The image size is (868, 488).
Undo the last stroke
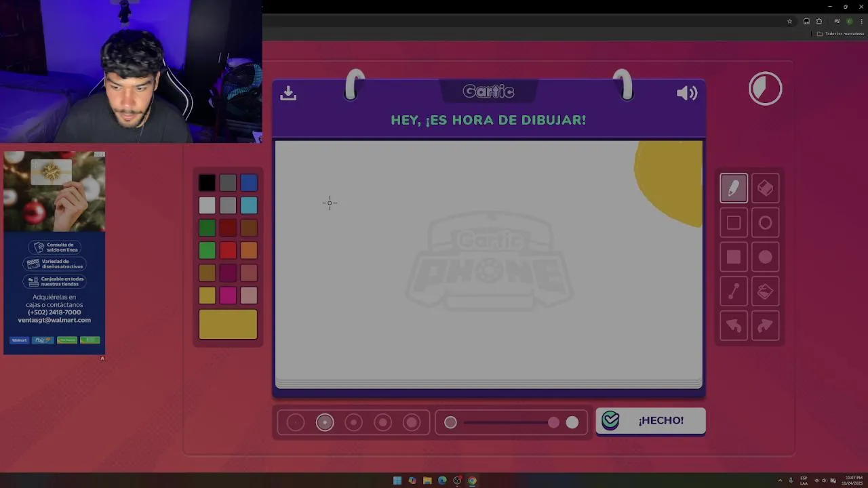pyautogui.click(x=733, y=326)
